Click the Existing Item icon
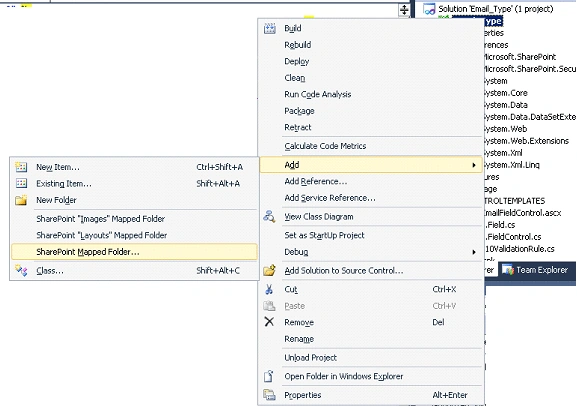This screenshot has height=406, width=577. click(x=21, y=183)
